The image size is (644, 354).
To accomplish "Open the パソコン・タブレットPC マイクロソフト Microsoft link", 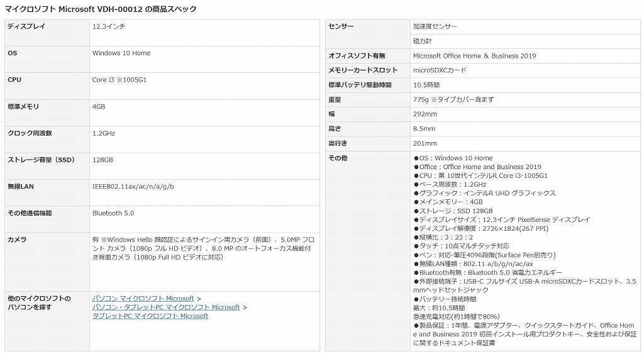I will pos(166,307).
